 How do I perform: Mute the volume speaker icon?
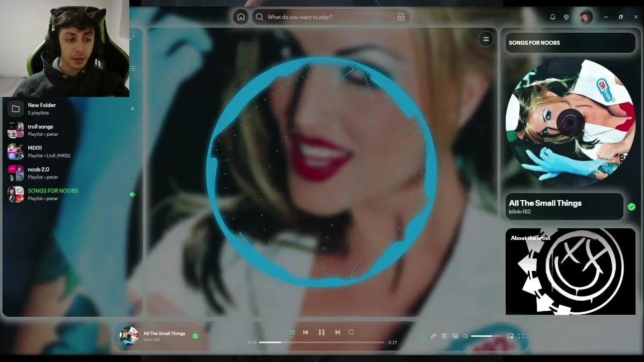(x=466, y=336)
